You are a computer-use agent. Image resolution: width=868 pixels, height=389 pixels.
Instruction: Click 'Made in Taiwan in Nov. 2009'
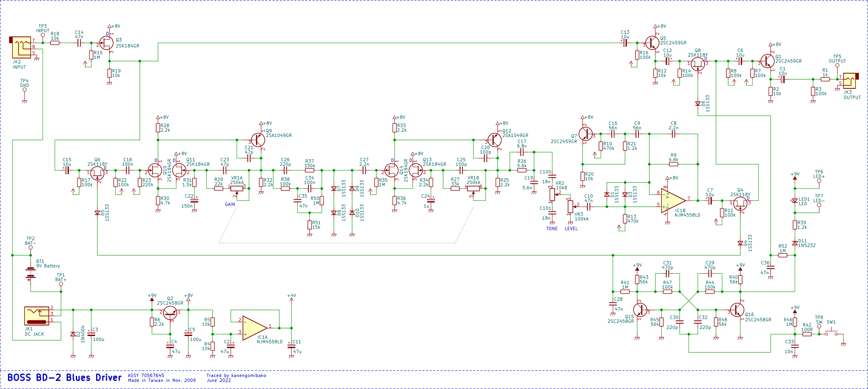162,380
